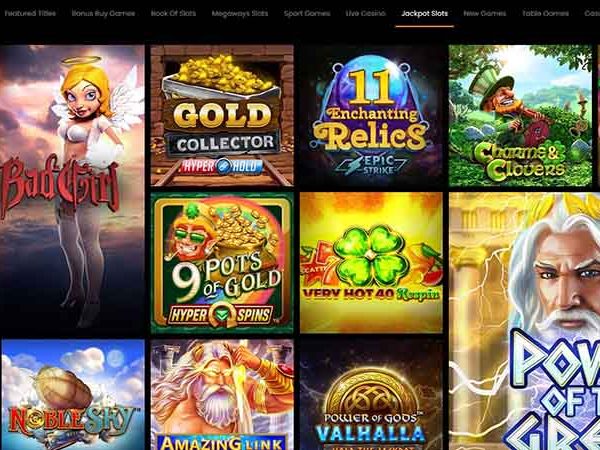Open Gold Collector Hyper Hold game

pyautogui.click(x=222, y=116)
